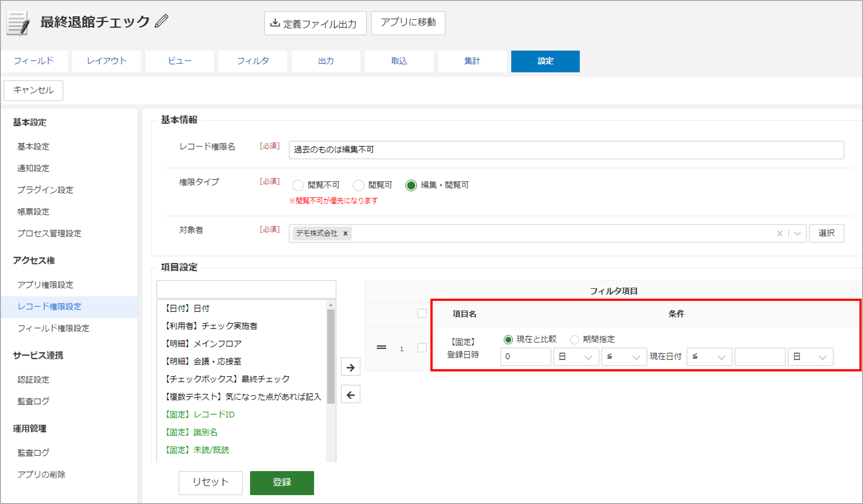Select 閲覧不可 radio option
This screenshot has height=504, width=863.
[298, 185]
